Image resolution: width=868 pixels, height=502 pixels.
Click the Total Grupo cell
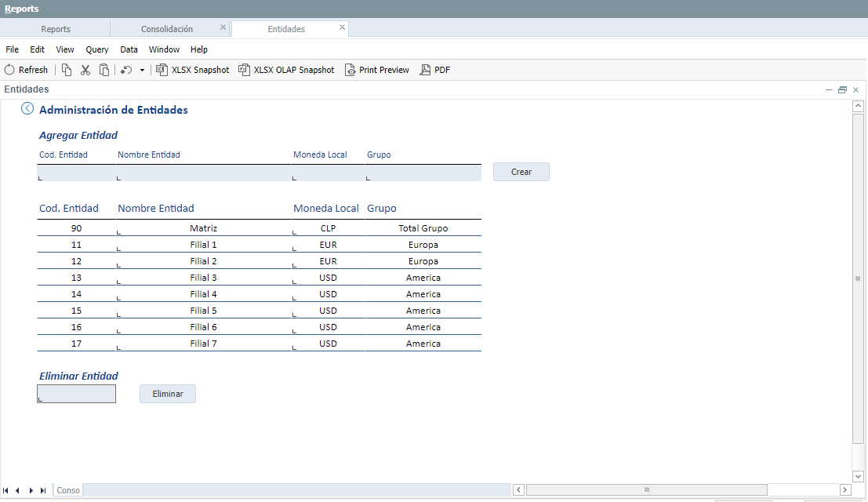[x=423, y=228]
